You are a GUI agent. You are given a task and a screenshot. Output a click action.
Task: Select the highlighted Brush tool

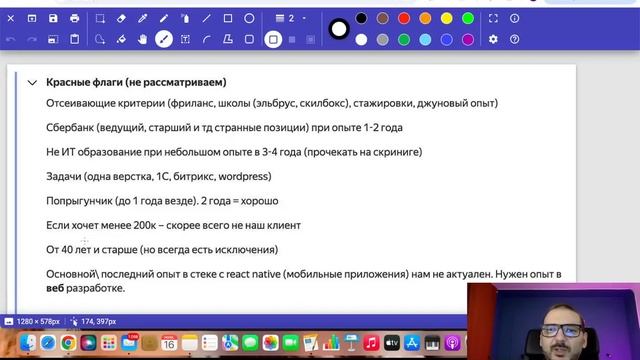[x=164, y=40]
